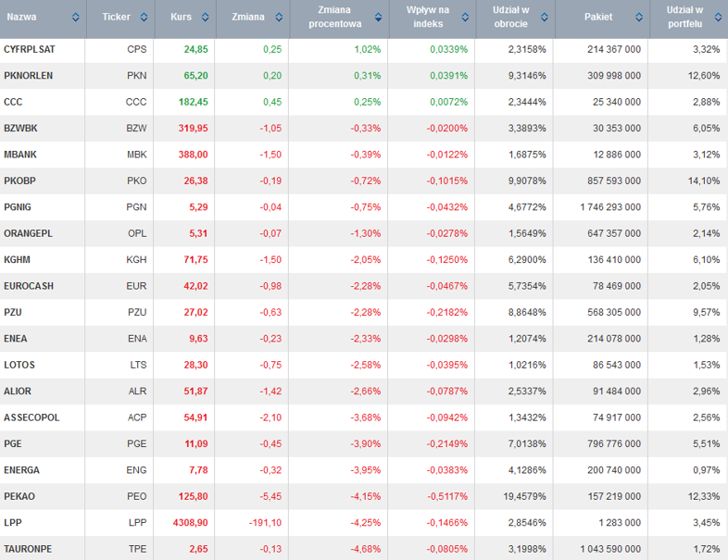The width and height of the screenshot is (728, 560).
Task: Click the CPS ticker cell
Action: tap(137, 49)
